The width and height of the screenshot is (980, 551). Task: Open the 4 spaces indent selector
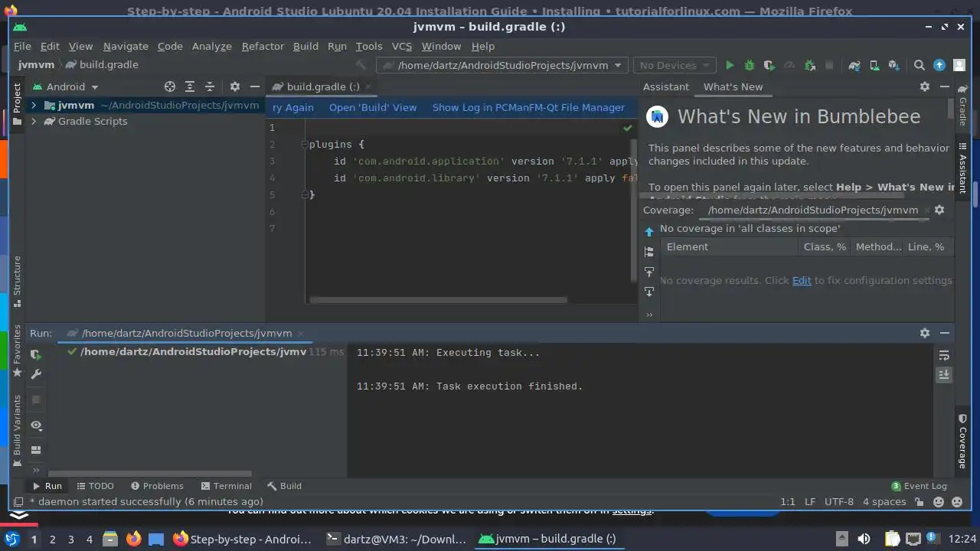(884, 502)
